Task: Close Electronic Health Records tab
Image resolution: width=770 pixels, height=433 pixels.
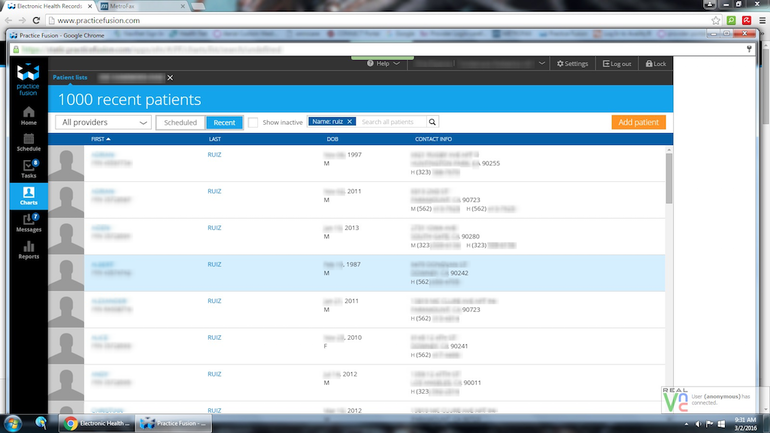Action: point(90,6)
